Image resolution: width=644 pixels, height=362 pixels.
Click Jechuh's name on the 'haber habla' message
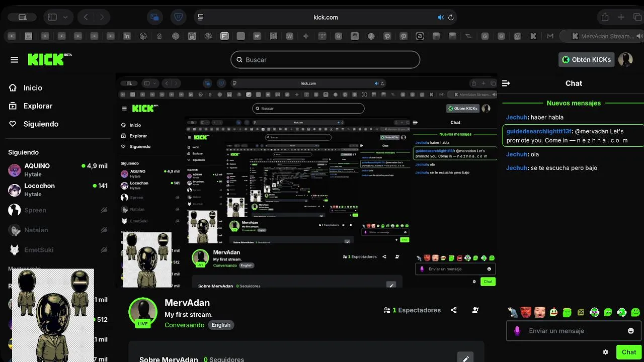[517, 117]
